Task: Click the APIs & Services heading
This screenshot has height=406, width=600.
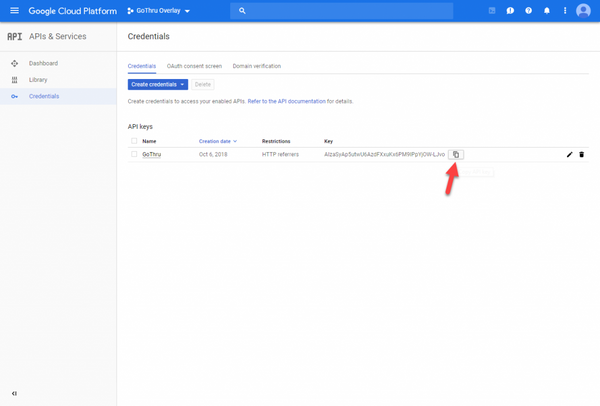Action: pos(58,36)
